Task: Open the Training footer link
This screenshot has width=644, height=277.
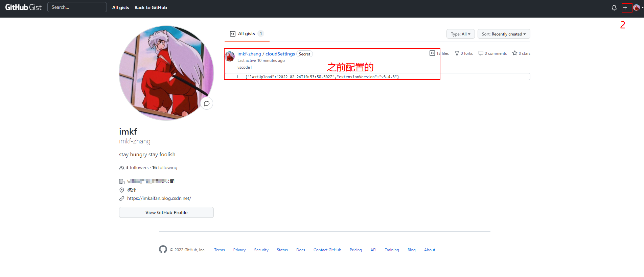Action: (392, 250)
